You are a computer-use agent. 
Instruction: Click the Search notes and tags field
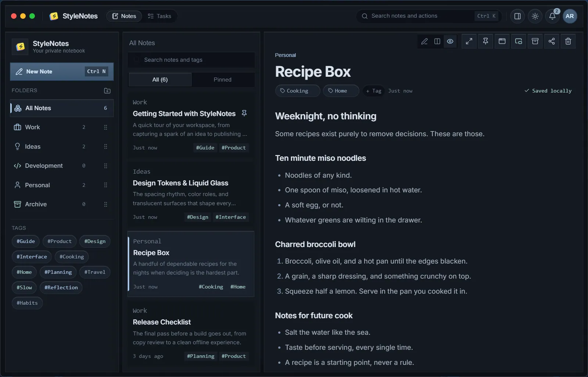[x=191, y=60]
